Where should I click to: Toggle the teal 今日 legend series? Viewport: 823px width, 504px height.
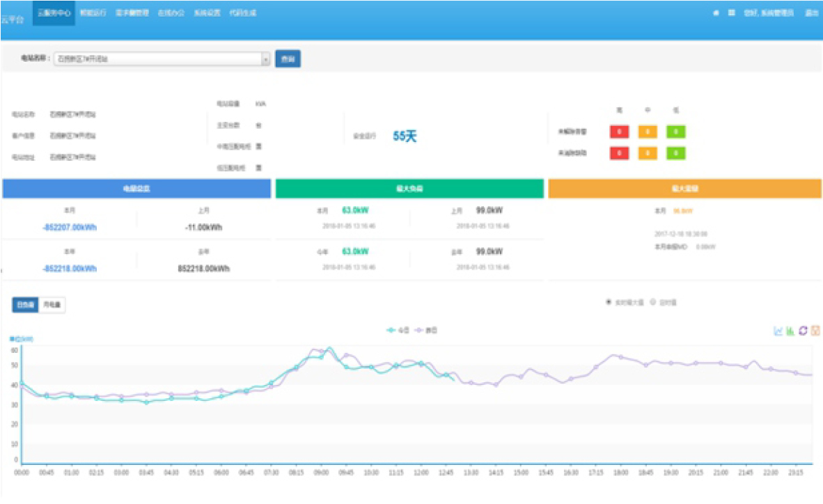pos(398,330)
